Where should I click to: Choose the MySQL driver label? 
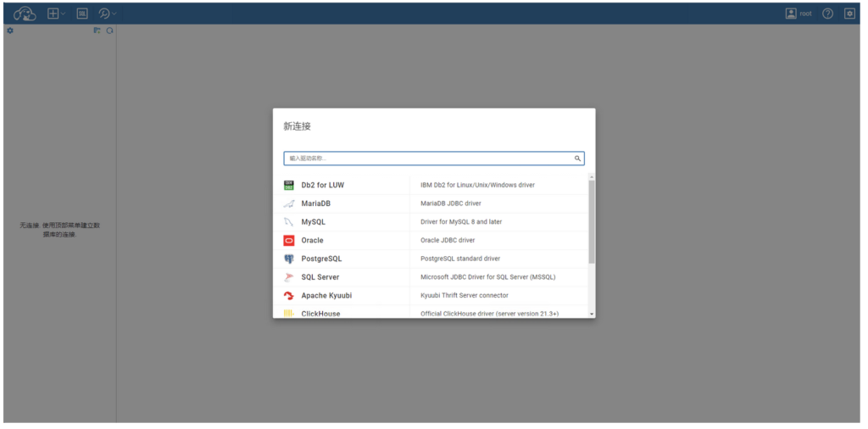(314, 222)
